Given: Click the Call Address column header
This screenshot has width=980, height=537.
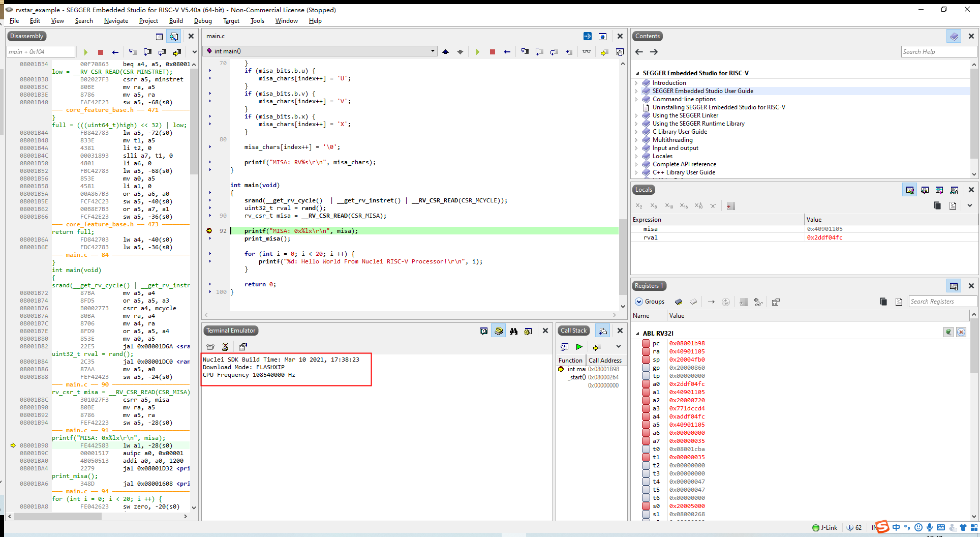Looking at the screenshot, I should point(606,361).
